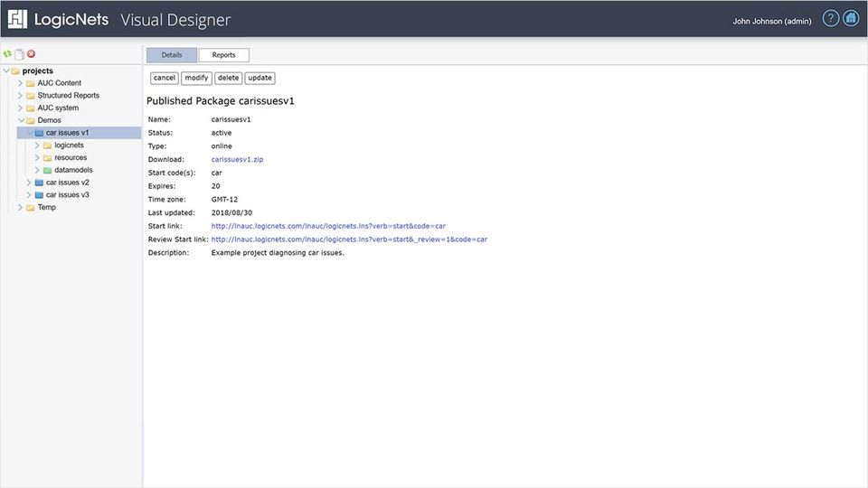Click the blue car issues v2 project icon
The height and width of the screenshot is (488, 868).
39,183
